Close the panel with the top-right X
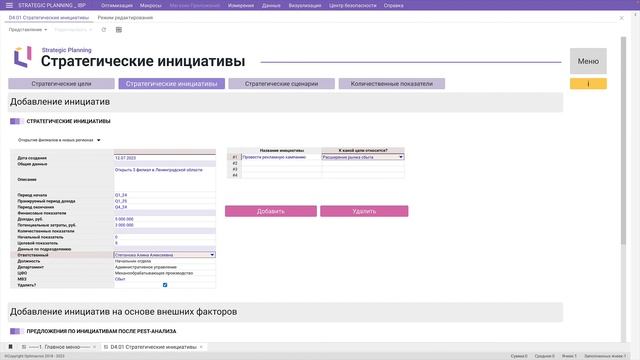Image resolution: width=640 pixels, height=360 pixels. pyautogui.click(x=622, y=18)
